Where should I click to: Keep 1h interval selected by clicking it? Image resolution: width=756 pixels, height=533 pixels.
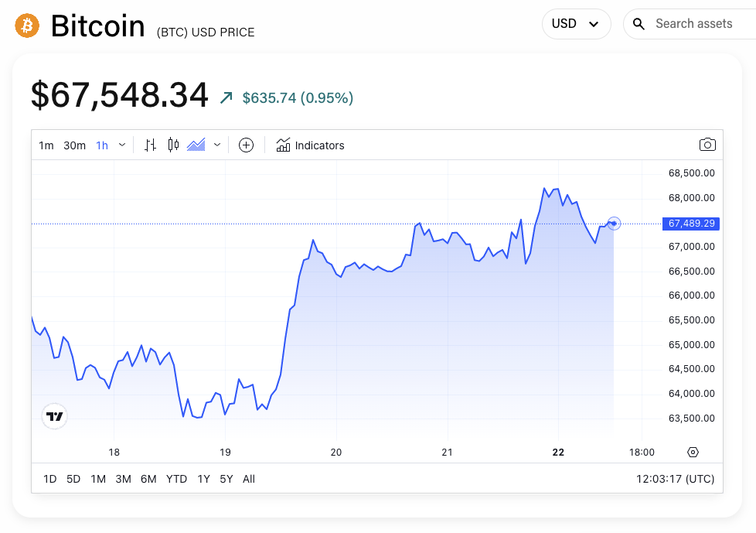[101, 145]
